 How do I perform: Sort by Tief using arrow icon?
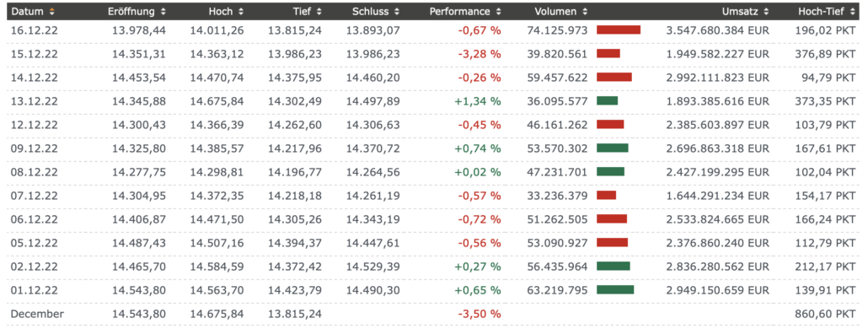[x=319, y=12]
